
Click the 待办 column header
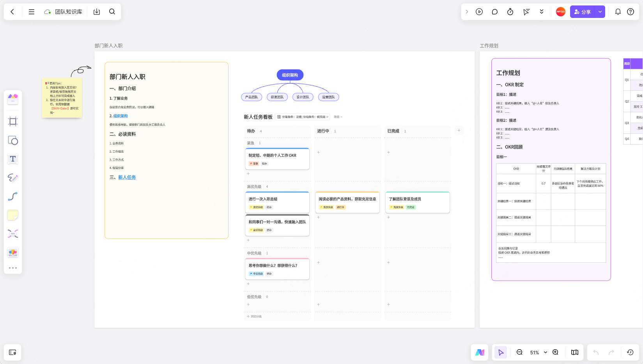click(x=251, y=131)
